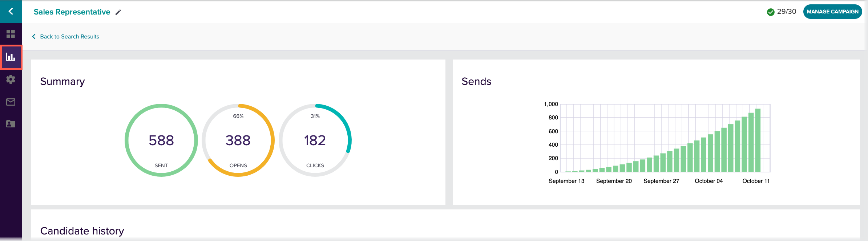This screenshot has height=241, width=868.
Task: Click the teal back arrow in top-left corner
Action: click(x=11, y=12)
